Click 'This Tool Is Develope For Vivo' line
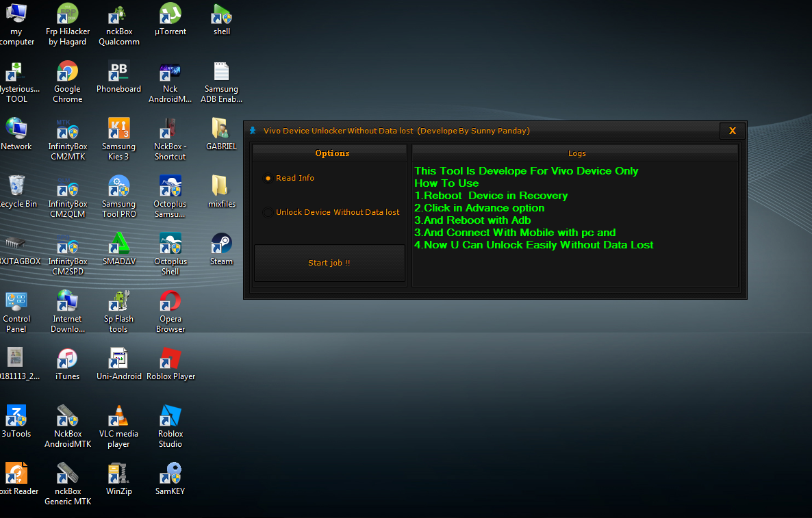The height and width of the screenshot is (518, 812). pyautogui.click(x=526, y=171)
